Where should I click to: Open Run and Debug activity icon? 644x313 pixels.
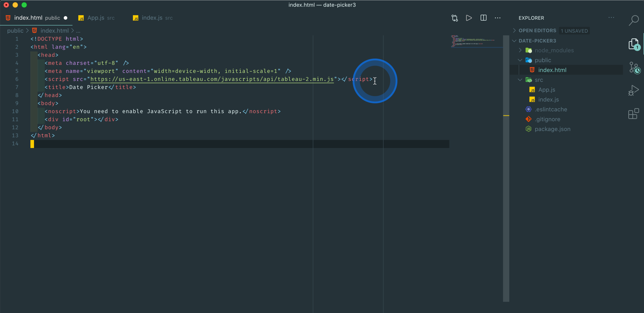[633, 91]
